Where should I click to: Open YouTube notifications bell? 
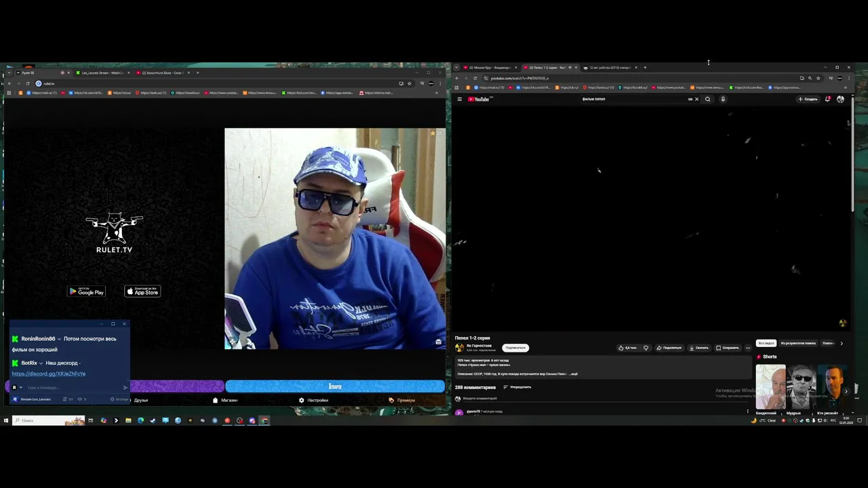click(x=827, y=99)
